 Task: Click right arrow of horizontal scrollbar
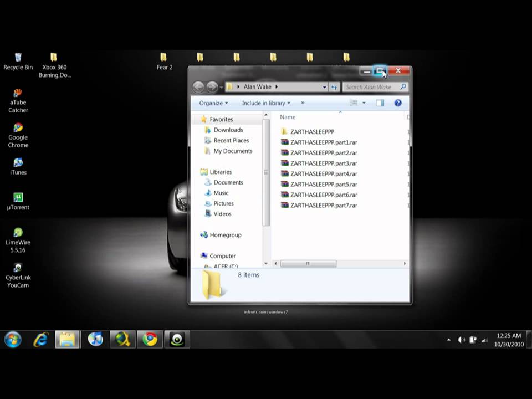(405, 264)
